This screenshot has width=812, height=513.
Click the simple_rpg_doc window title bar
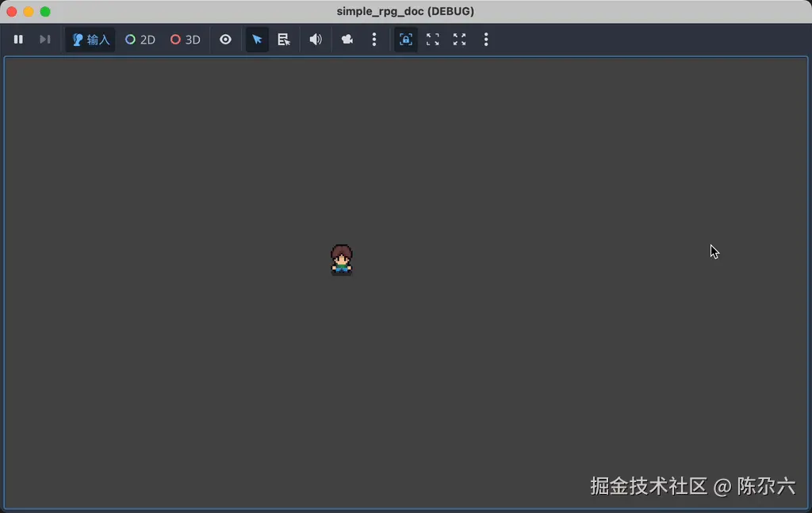(406, 11)
